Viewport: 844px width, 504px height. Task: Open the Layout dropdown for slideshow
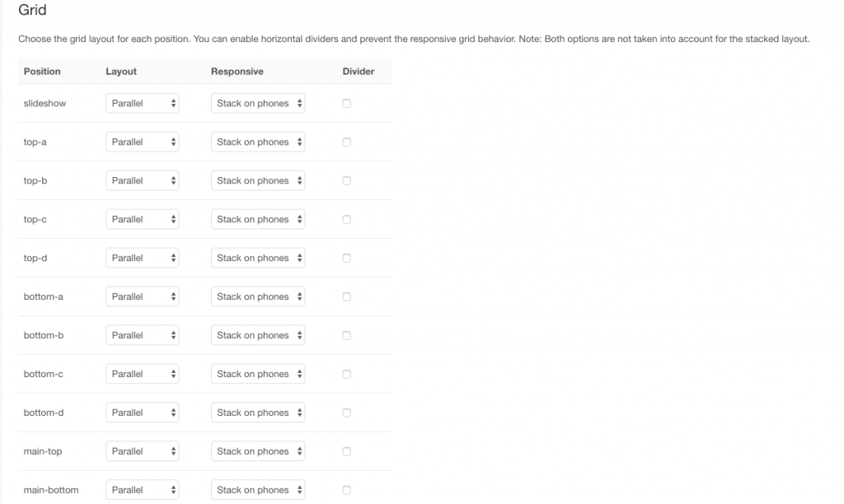click(x=143, y=103)
